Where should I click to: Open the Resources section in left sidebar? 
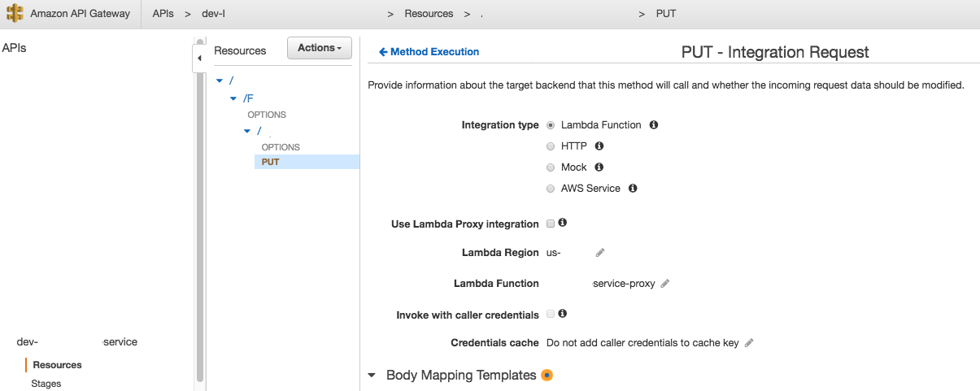point(57,365)
